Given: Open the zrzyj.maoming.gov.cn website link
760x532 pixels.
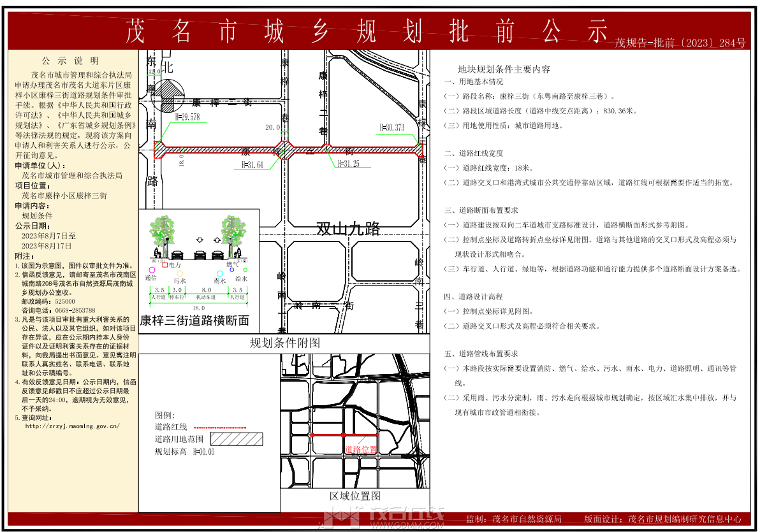Looking at the screenshot, I should click(x=72, y=426).
